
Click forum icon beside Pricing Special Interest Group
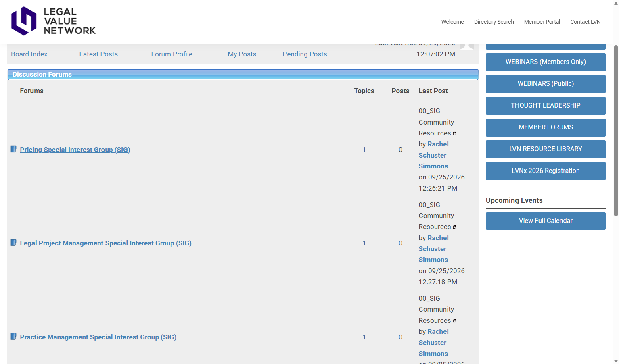pyautogui.click(x=13, y=149)
